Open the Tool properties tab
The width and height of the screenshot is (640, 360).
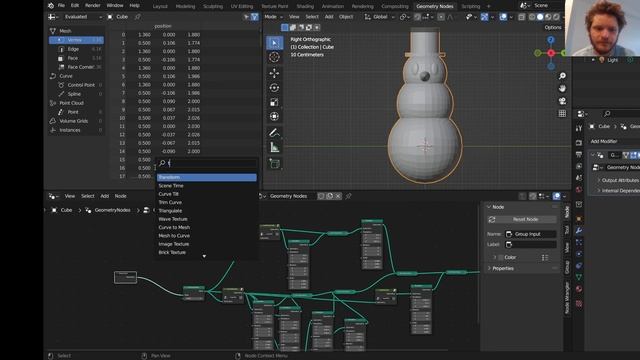click(579, 128)
